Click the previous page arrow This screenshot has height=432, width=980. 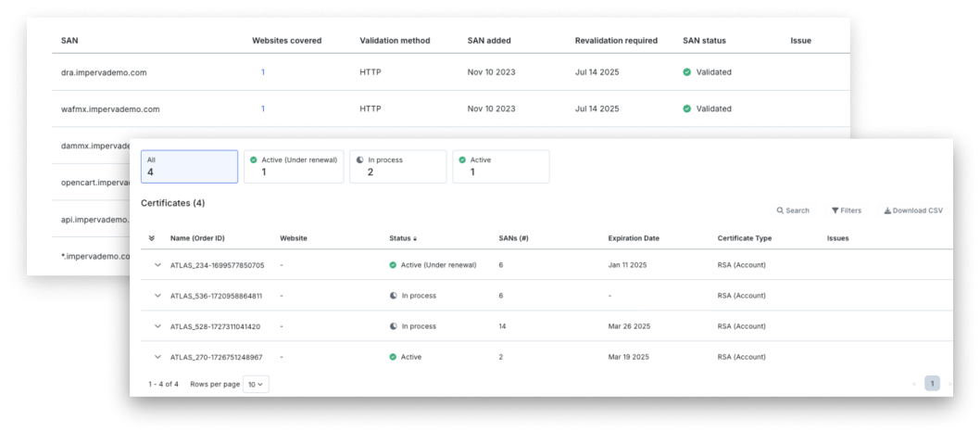[x=914, y=383]
